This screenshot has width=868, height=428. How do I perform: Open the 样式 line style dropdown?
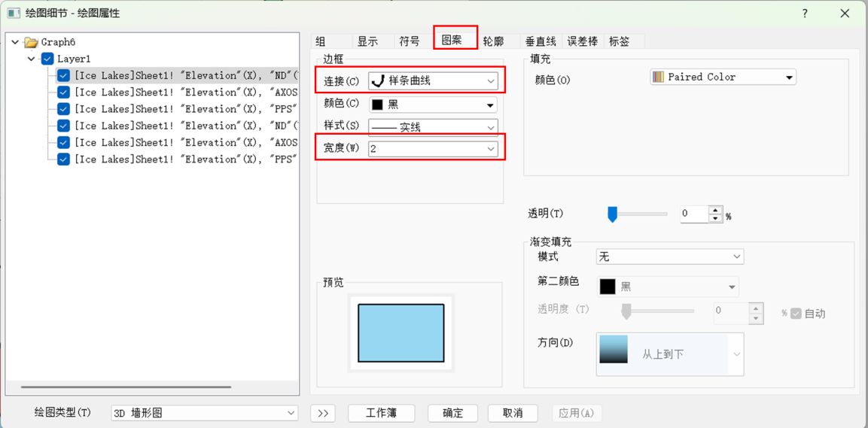tap(491, 127)
